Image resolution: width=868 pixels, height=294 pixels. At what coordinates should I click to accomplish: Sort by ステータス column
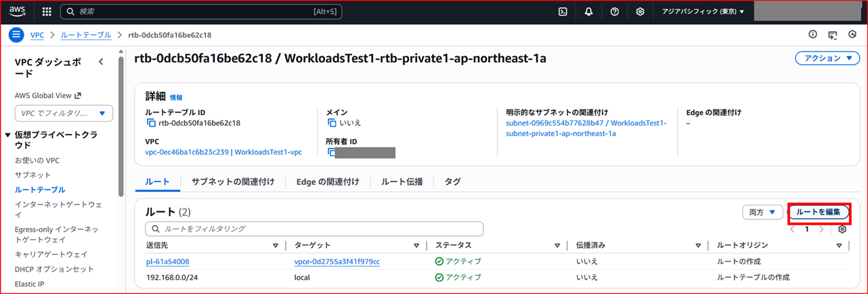557,245
